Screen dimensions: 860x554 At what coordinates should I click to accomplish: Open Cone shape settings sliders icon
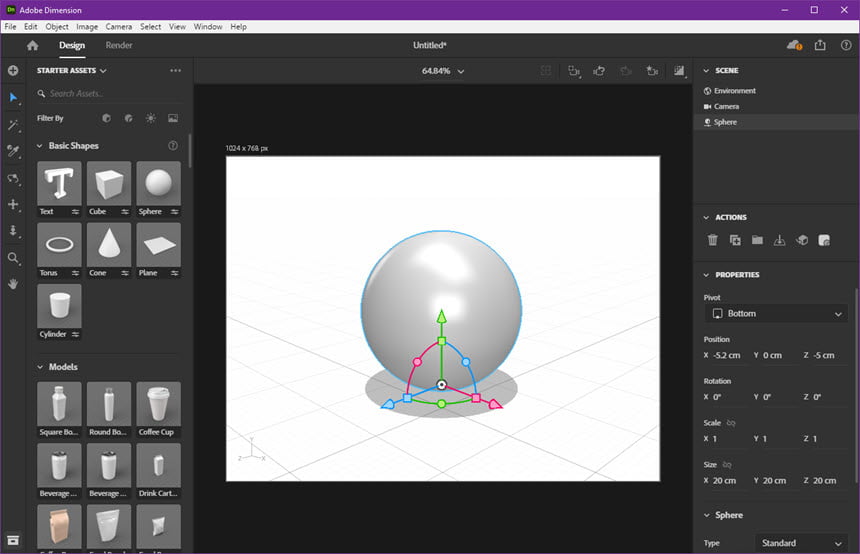[125, 273]
